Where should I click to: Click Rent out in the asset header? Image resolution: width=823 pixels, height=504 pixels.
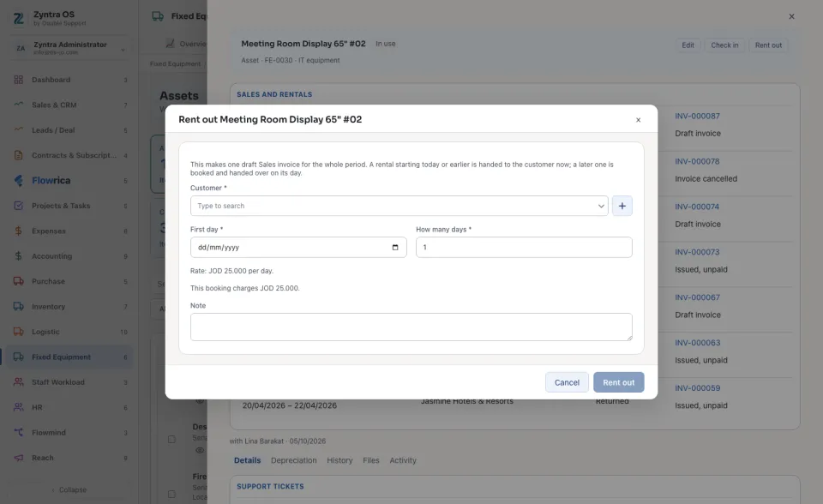click(x=768, y=45)
